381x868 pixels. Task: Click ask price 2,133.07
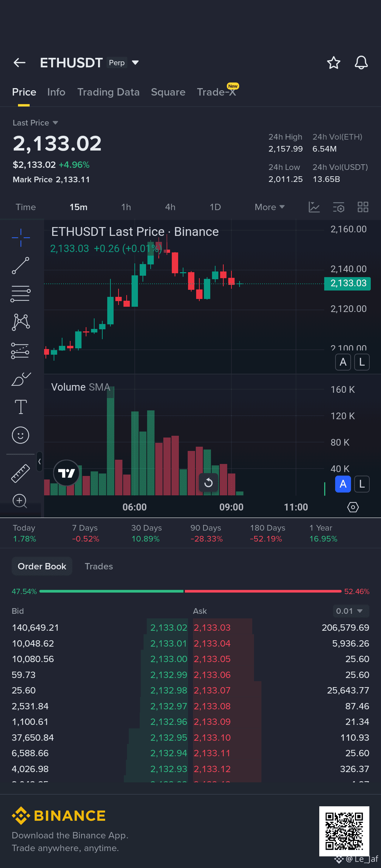(212, 690)
